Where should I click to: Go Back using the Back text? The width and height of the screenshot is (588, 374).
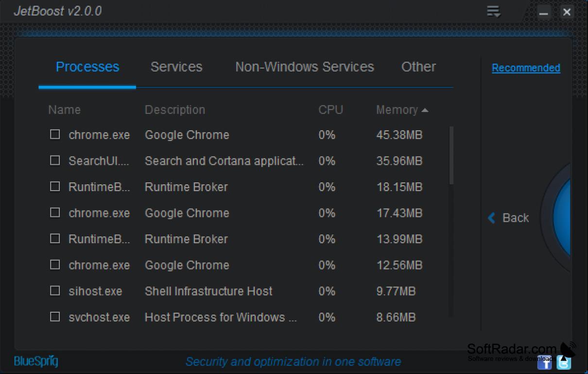pos(516,218)
